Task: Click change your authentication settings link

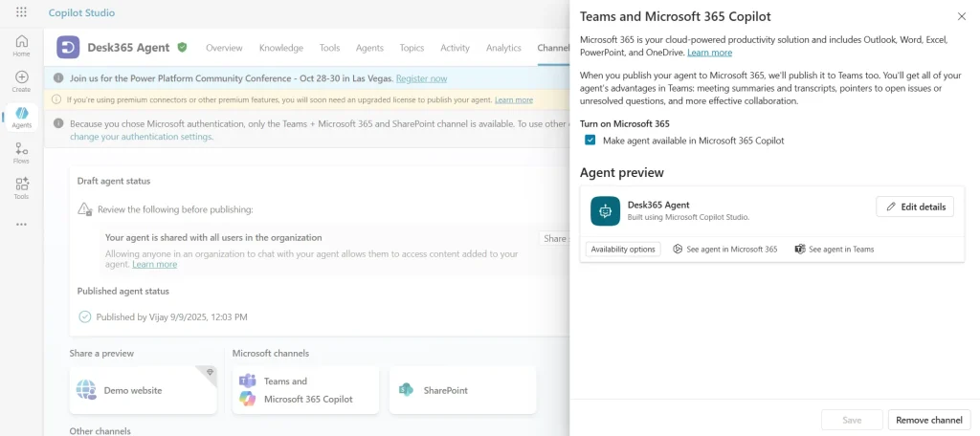Action: point(142,136)
